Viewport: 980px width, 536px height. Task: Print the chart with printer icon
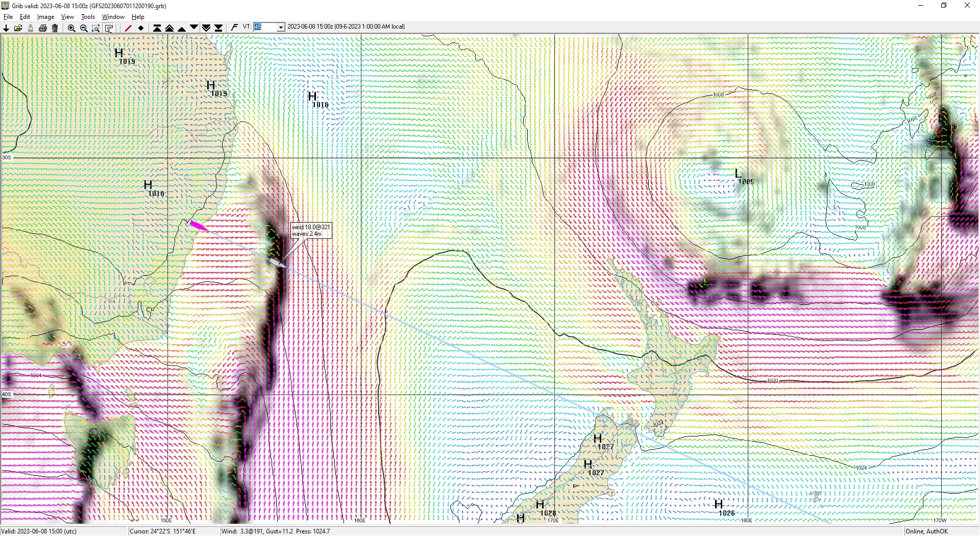coord(43,28)
